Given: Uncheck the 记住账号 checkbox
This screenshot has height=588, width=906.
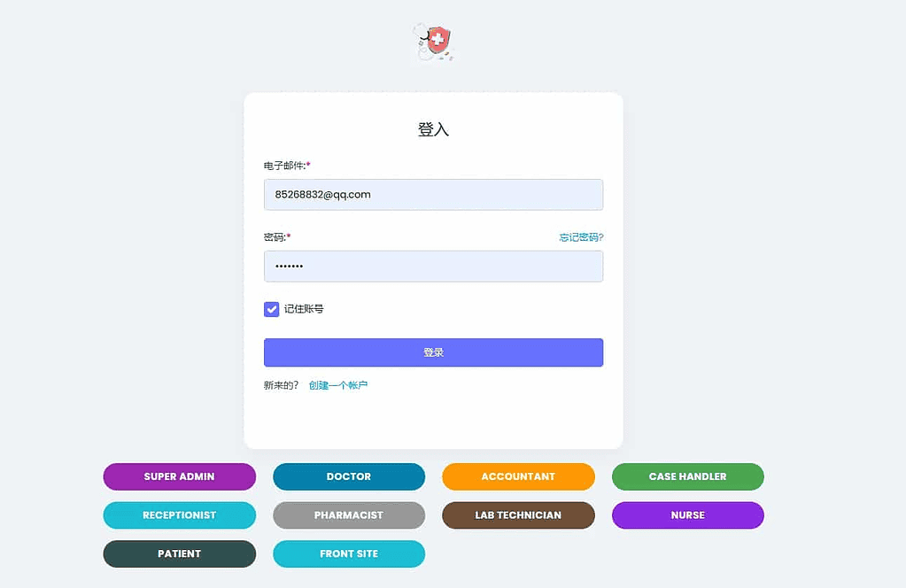Looking at the screenshot, I should (x=272, y=309).
